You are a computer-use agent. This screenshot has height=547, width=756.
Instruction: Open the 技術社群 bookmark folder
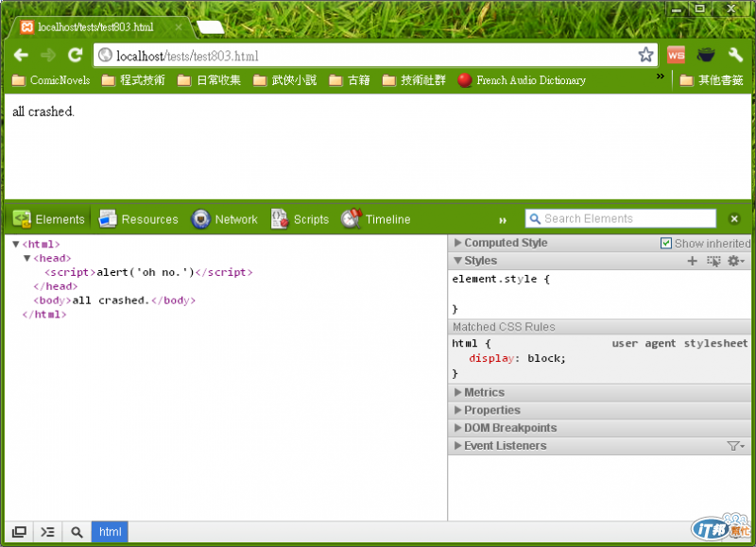[414, 80]
